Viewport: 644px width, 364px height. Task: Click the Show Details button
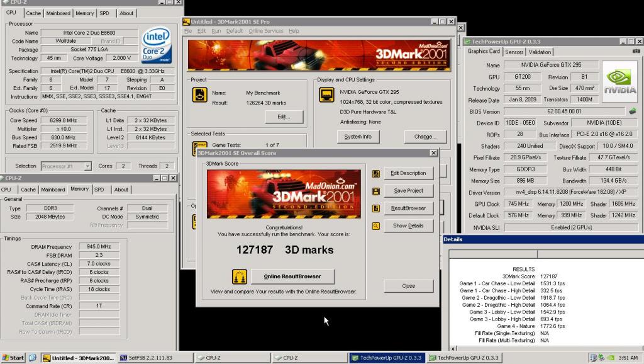(x=408, y=226)
